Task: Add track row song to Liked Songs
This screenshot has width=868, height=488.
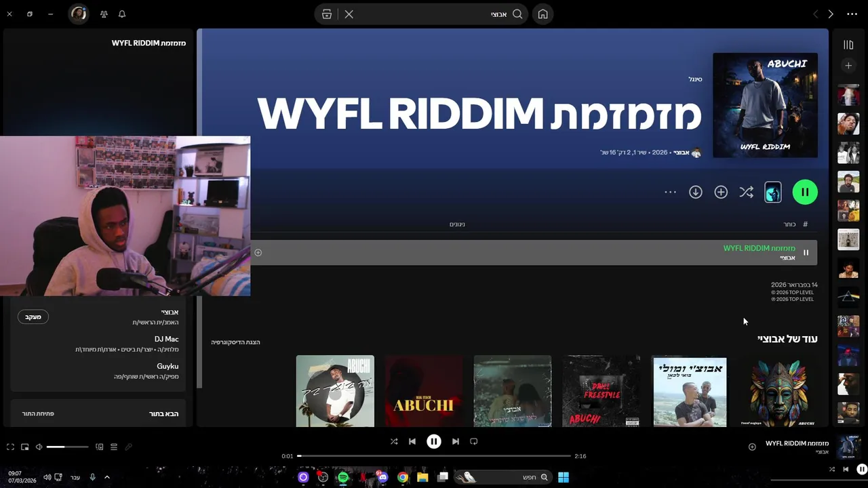Action: [258, 253]
